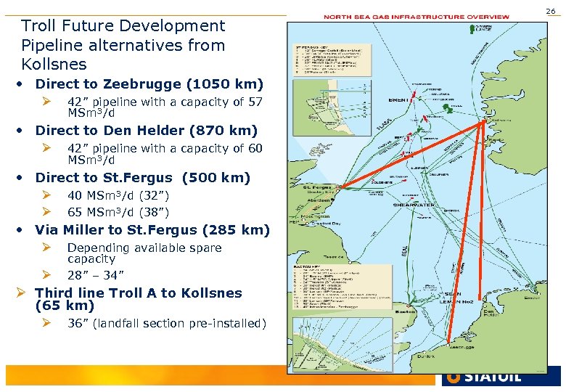Screen dimensions: 566x392
Task: Click the Bacton area inset map
Action: point(343,344)
